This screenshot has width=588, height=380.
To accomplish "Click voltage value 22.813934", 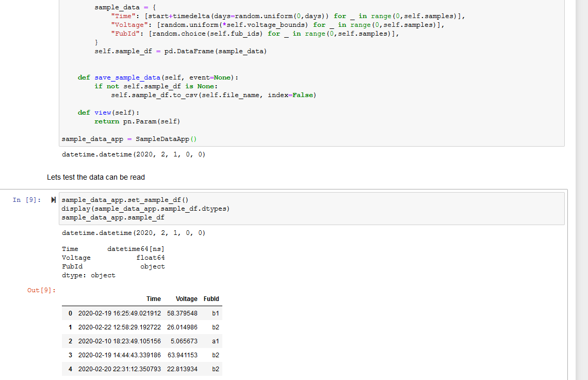I will (182, 369).
